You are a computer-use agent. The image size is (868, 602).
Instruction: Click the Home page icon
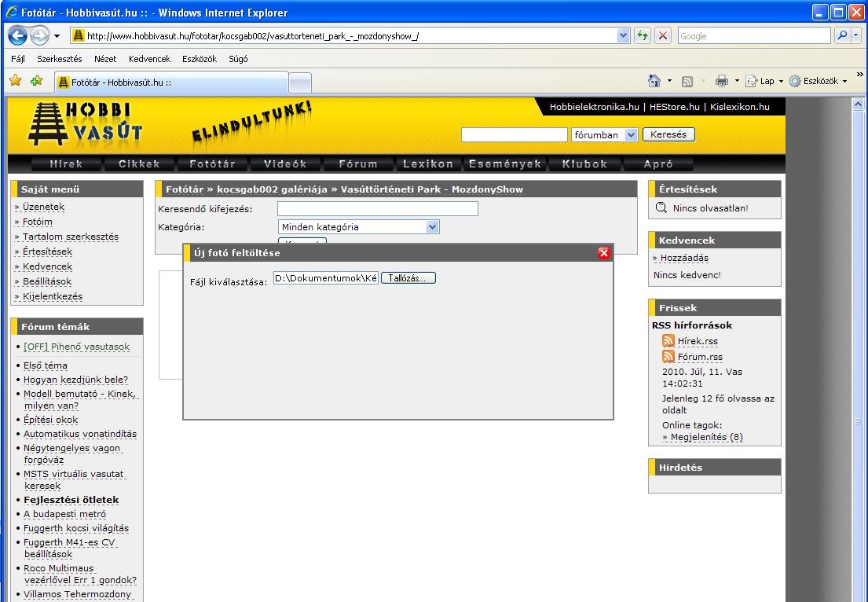(654, 81)
